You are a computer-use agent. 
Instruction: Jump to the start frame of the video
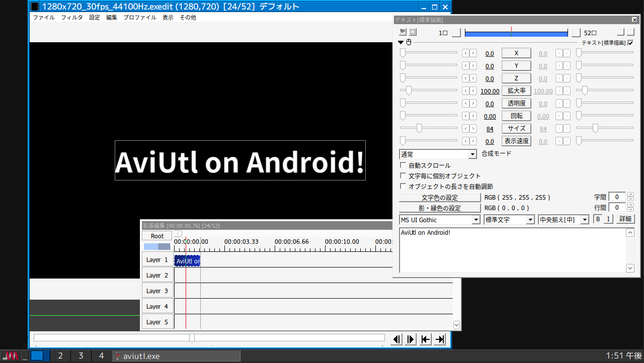click(x=425, y=338)
